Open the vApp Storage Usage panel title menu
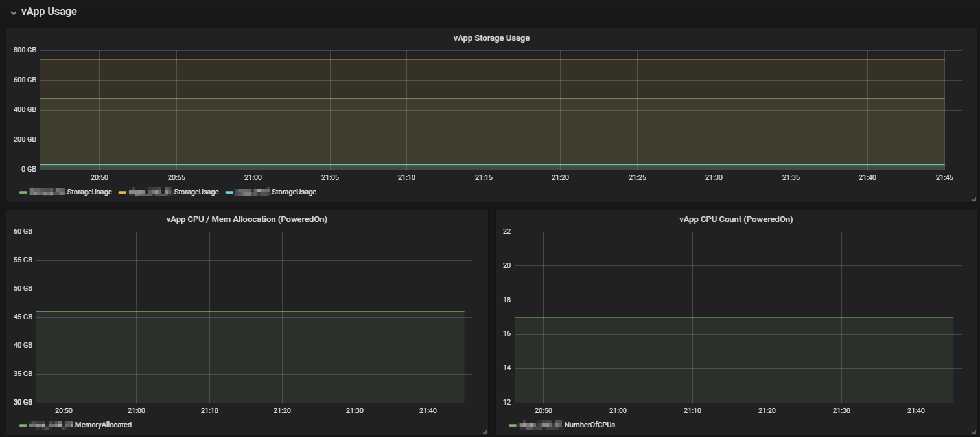The width and height of the screenshot is (980, 437). point(491,38)
